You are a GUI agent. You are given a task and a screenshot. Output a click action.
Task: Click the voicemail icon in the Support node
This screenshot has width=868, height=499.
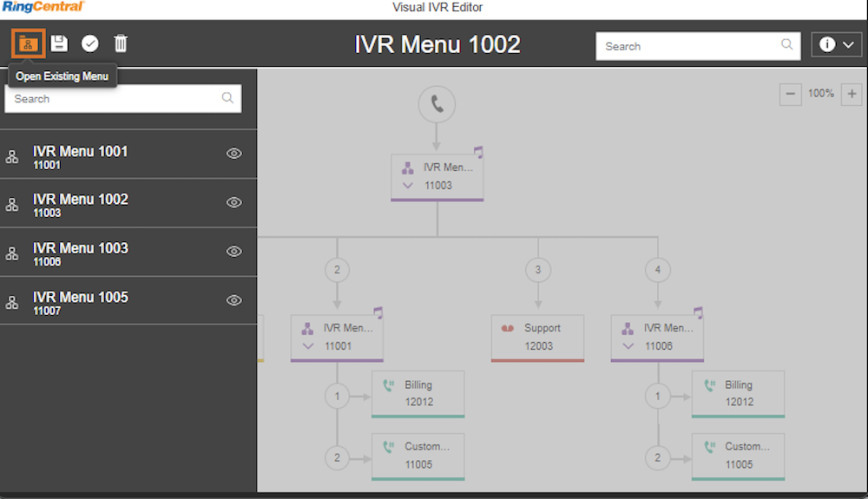[x=508, y=328]
